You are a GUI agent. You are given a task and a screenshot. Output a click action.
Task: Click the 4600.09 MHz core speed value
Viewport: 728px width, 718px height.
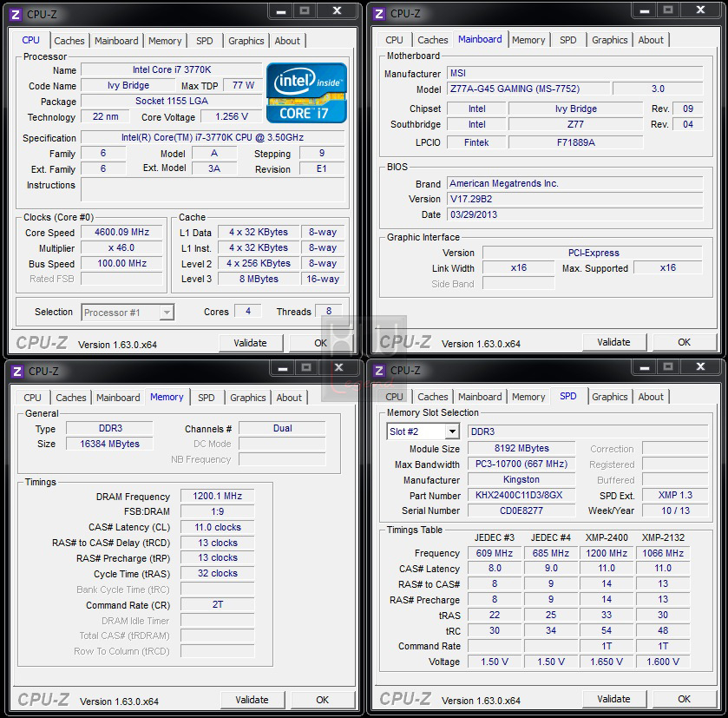[x=121, y=232]
